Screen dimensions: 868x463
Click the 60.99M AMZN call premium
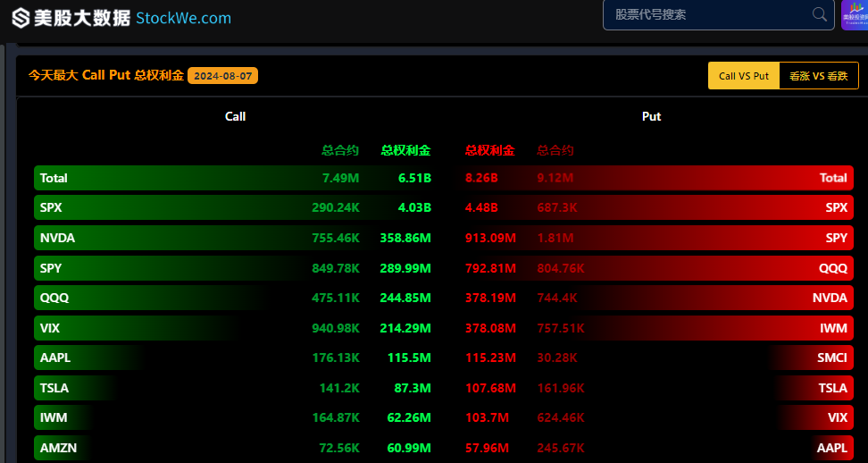click(409, 448)
